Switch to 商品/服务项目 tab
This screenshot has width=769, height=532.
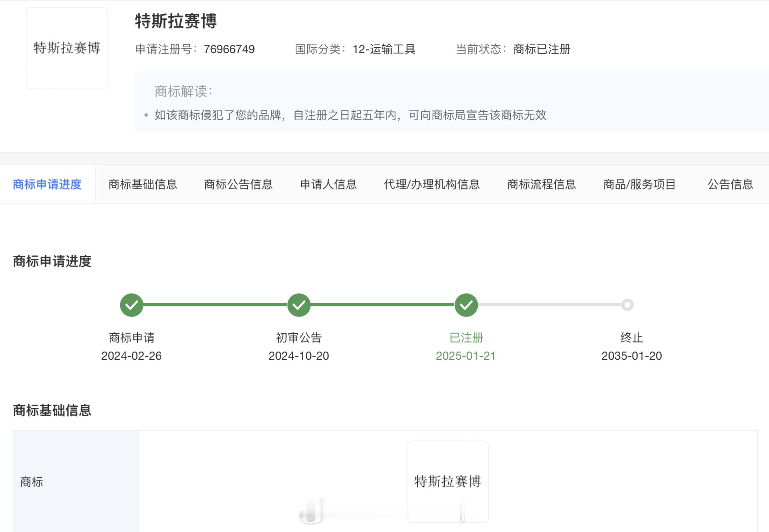(x=640, y=184)
